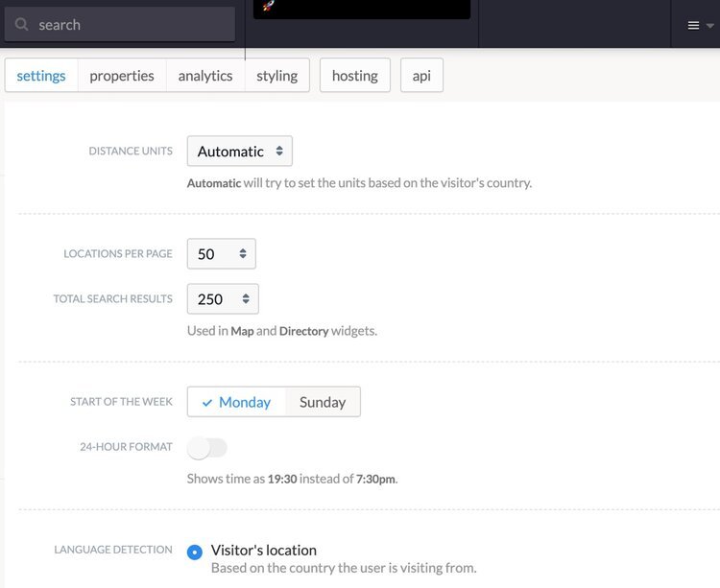This screenshot has width=720, height=588.
Task: Open Total Search Results dropdown showing 250
Action: [x=223, y=299]
